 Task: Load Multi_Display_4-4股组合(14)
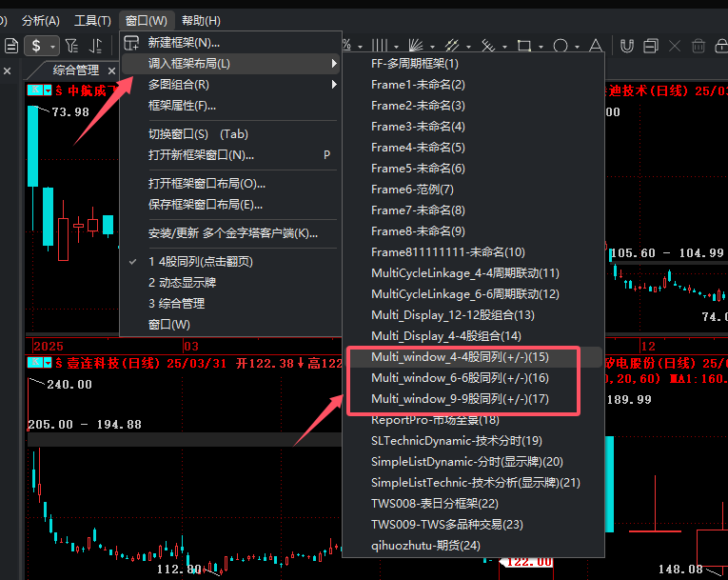click(474, 336)
